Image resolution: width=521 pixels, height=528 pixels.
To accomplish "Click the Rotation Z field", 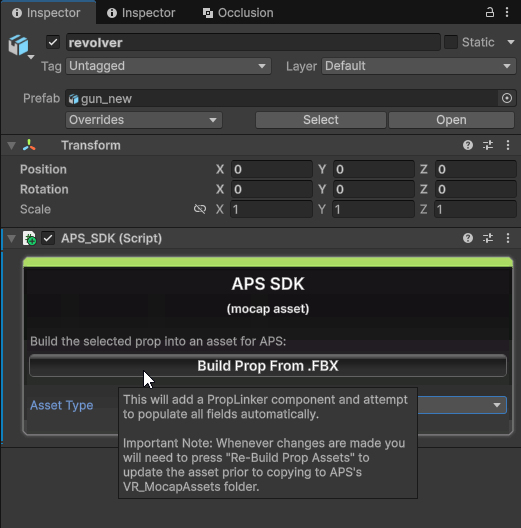I will 476,189.
